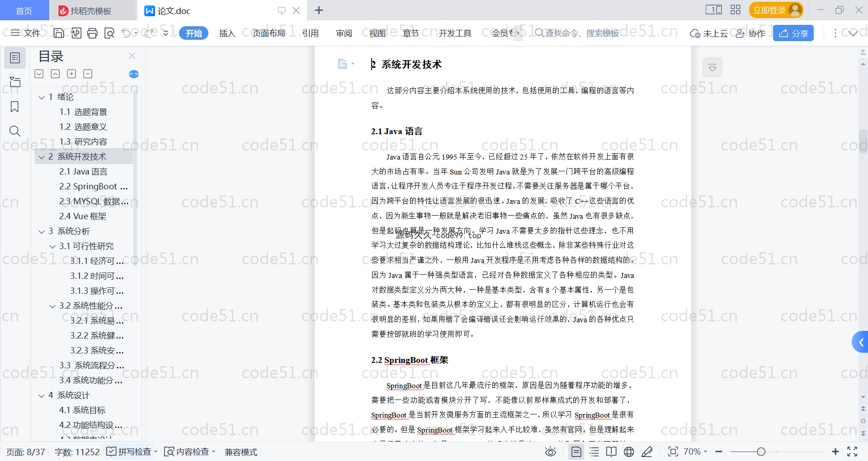Click the Print Preview icon
The height and width of the screenshot is (461, 868).
tap(109, 33)
